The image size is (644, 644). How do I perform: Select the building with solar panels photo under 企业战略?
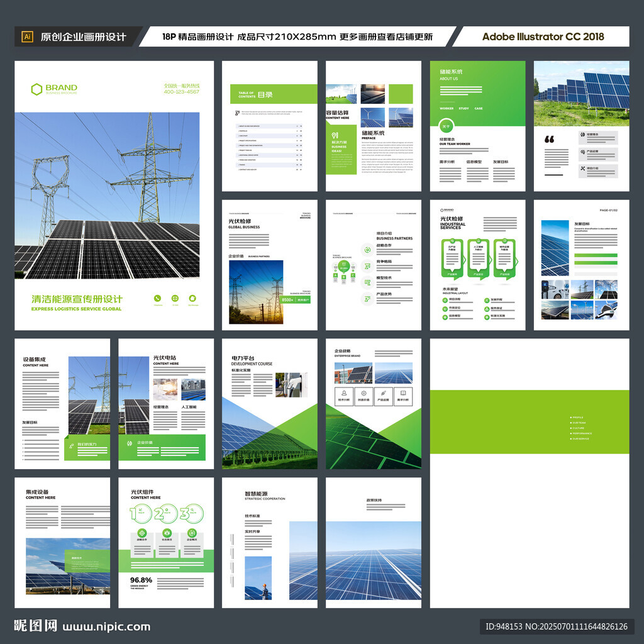pos(353,372)
